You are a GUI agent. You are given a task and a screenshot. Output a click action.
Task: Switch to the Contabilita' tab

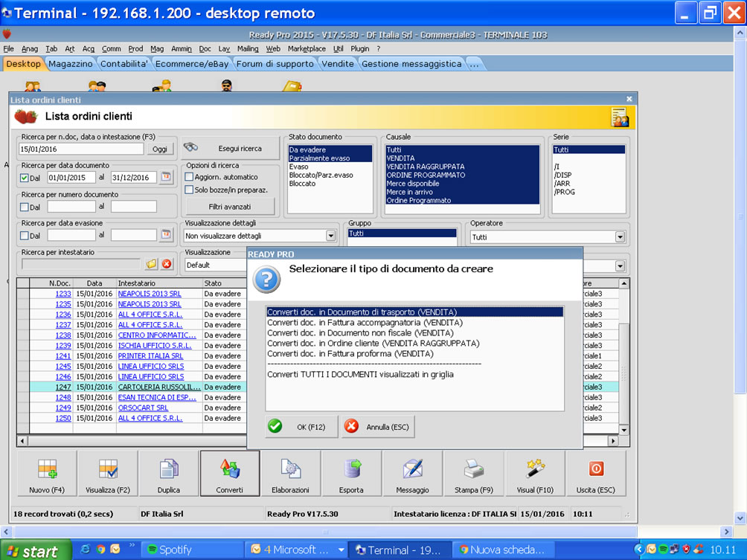[x=124, y=64]
